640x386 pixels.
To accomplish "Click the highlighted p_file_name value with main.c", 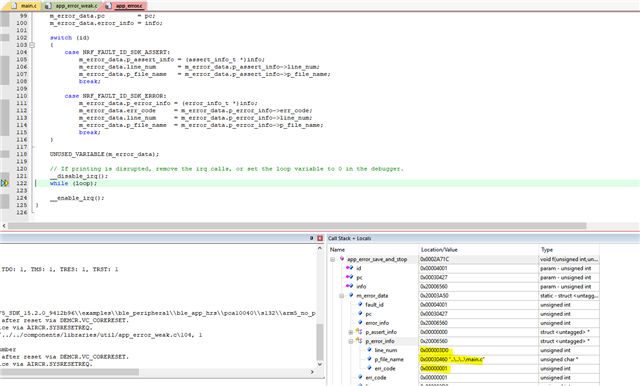I will [x=452, y=359].
